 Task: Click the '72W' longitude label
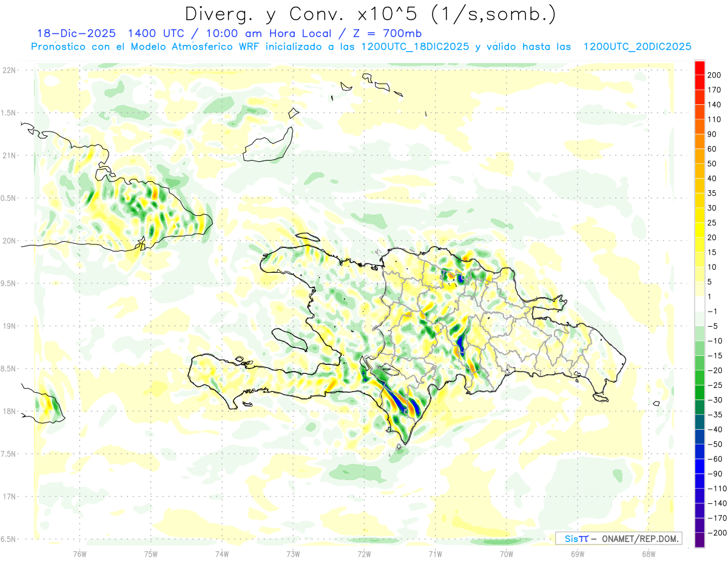(364, 553)
